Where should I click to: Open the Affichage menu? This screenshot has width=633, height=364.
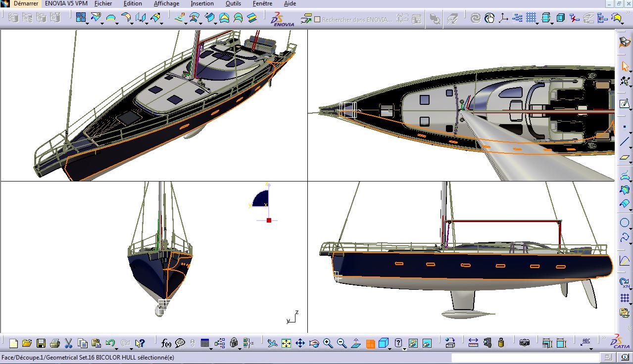click(x=166, y=3)
